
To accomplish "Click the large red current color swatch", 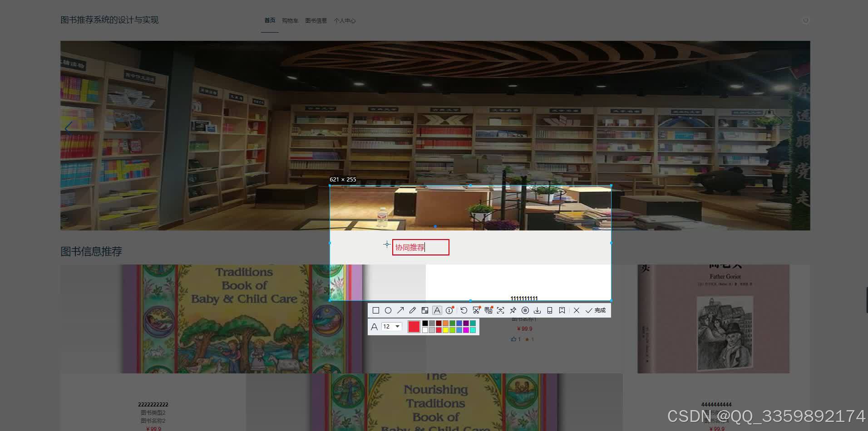I will [414, 327].
